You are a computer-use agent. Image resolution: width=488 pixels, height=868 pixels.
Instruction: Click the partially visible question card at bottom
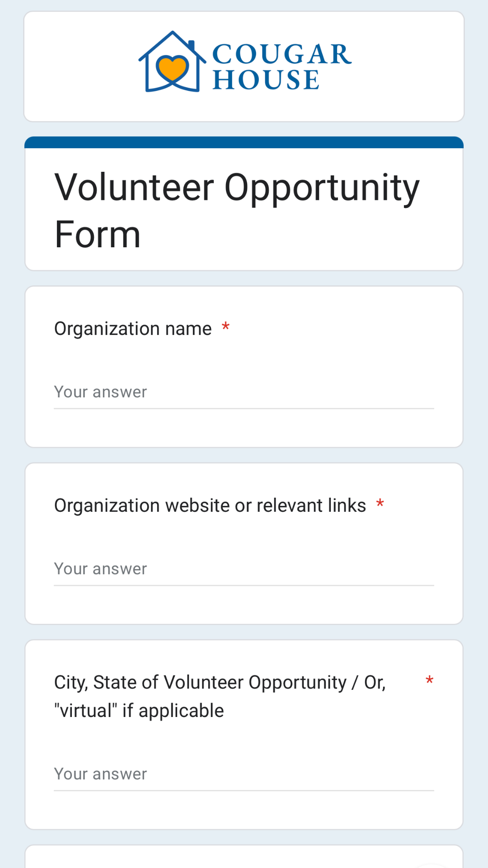(244, 856)
